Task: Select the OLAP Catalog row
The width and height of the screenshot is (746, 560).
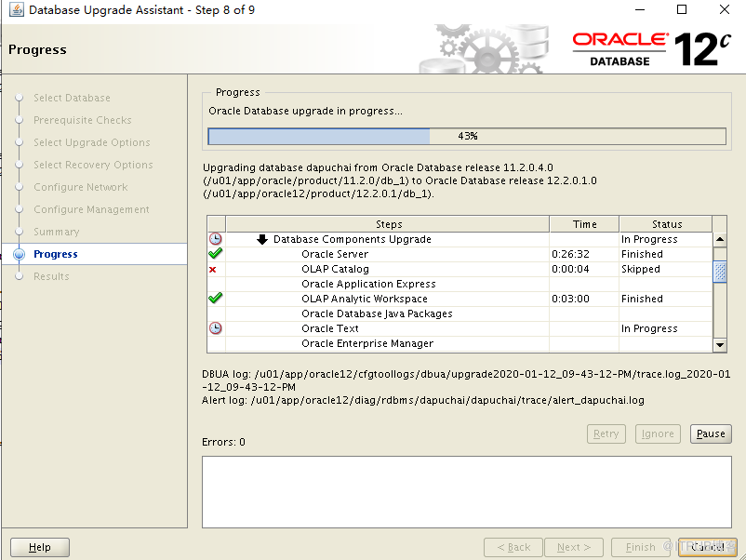Action: [x=460, y=269]
